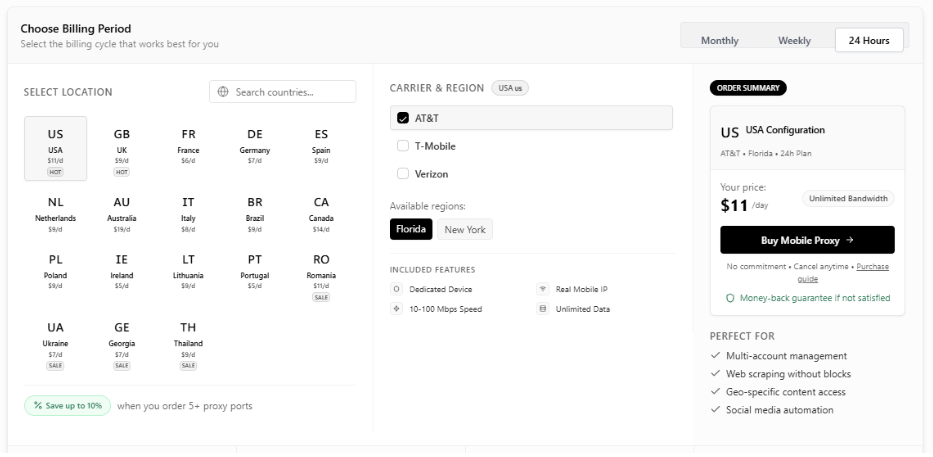This screenshot has width=933, height=457.
Task: Click the shield icon beside Money-back guarantee
Action: click(730, 298)
